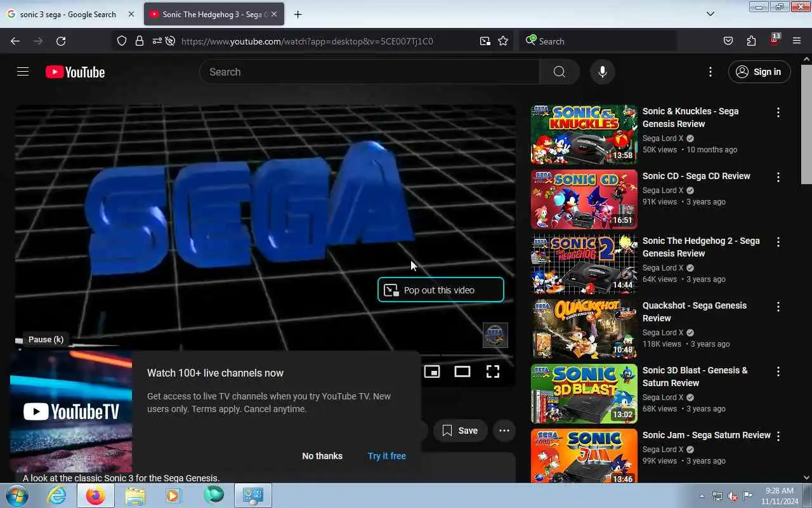Open Windows Start menu
This screenshot has width=812, height=508.
point(16,495)
